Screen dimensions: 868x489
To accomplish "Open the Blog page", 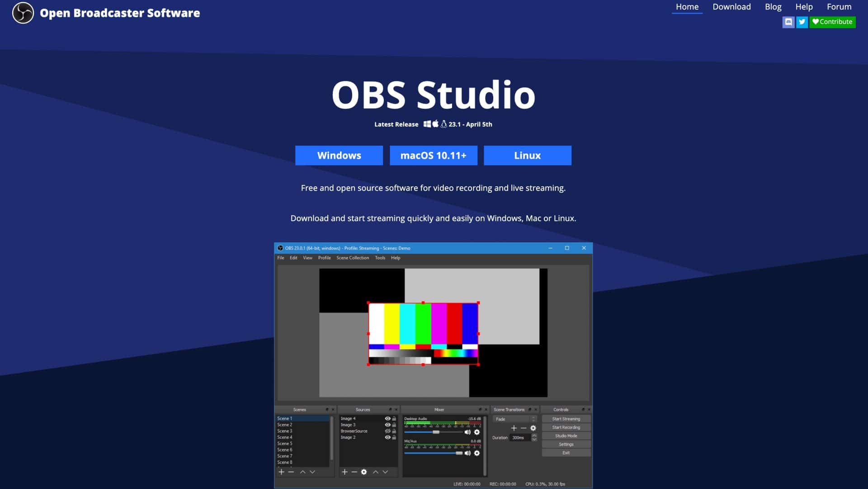I will pyautogui.click(x=773, y=7).
